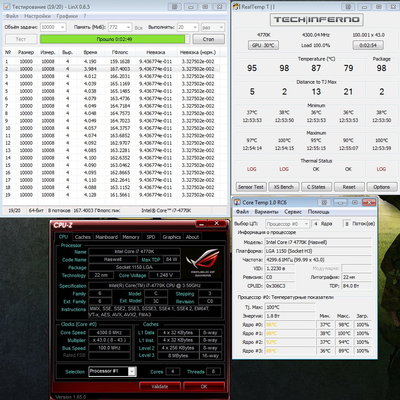Switch to the SPD tab in CPU-Z
Image resolution: width=400 pixels, height=400 pixels.
point(151,237)
